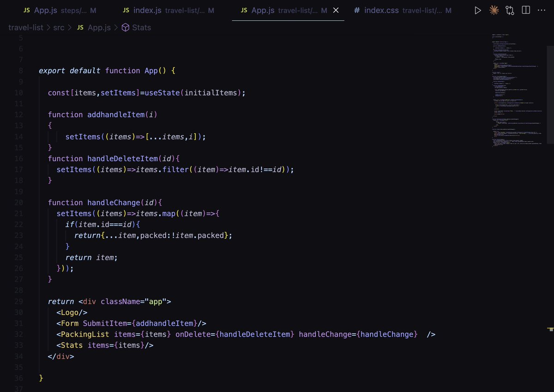Click line number 29 in gutter

coord(19,302)
